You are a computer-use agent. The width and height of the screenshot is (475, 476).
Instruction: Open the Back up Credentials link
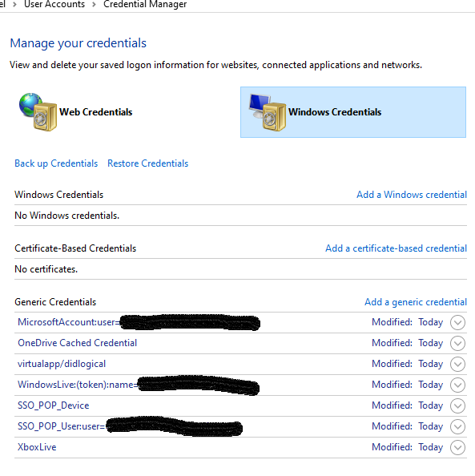coord(56,163)
